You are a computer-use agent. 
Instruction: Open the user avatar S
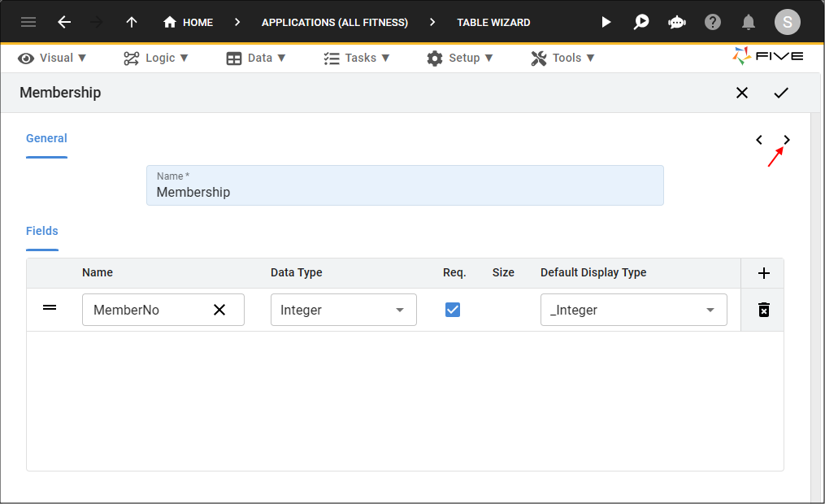click(787, 22)
